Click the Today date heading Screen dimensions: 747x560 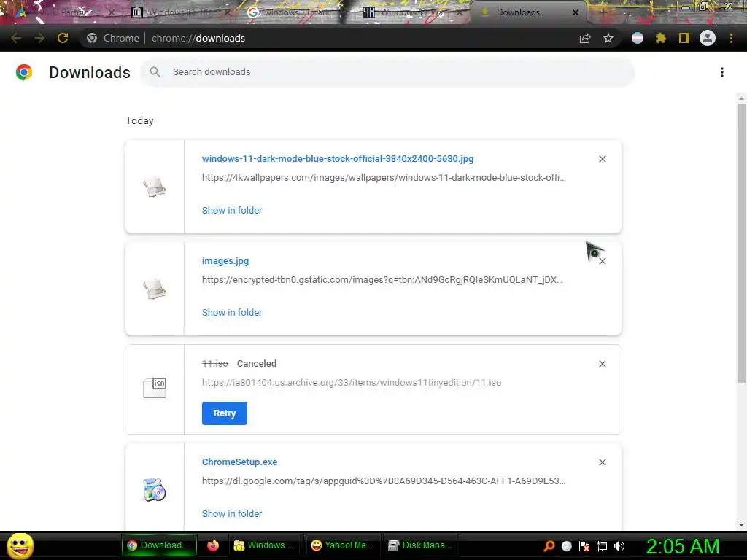[139, 120]
